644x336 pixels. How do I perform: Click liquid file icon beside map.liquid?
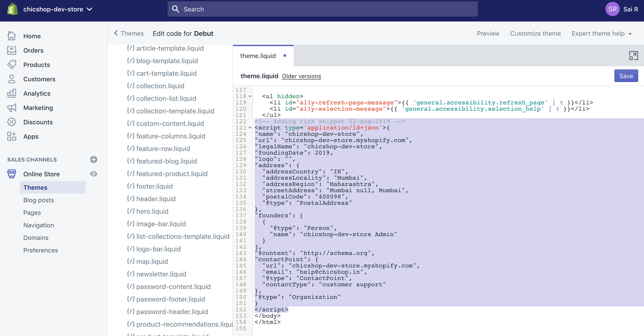click(130, 261)
